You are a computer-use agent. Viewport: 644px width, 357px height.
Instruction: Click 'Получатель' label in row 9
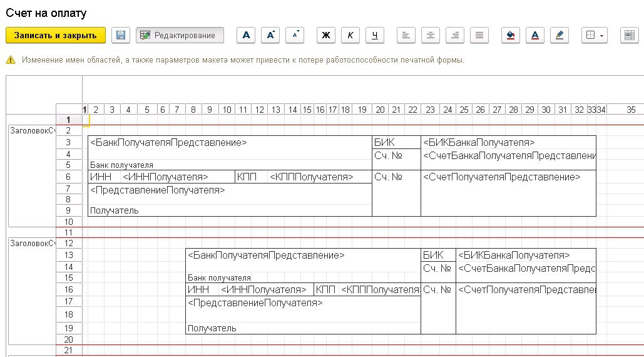114,210
